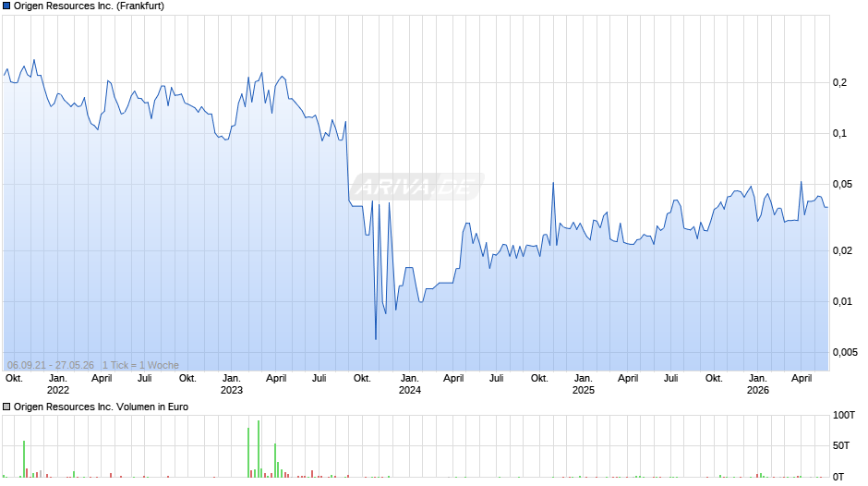Click the volume axis label '50T'
868x486 pixels.
point(841,445)
